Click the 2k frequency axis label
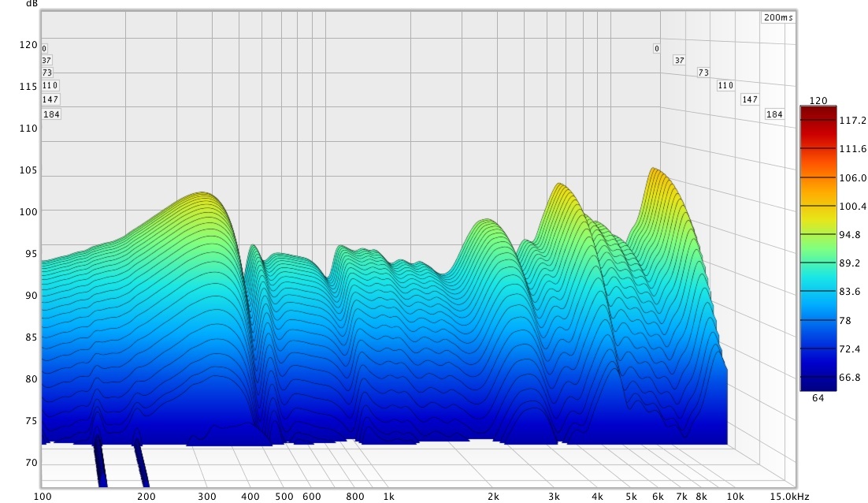The height and width of the screenshot is (503, 868). click(x=493, y=497)
